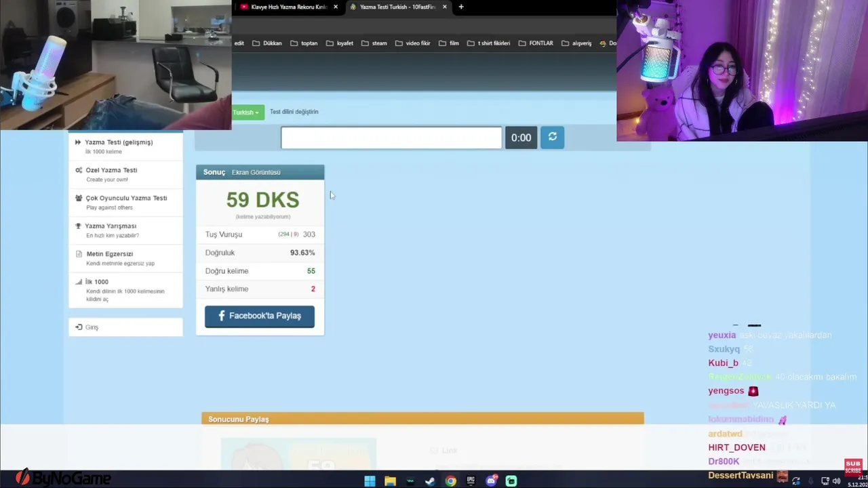868x488 pixels.
Task: Click chat username Dr800K
Action: click(x=724, y=462)
